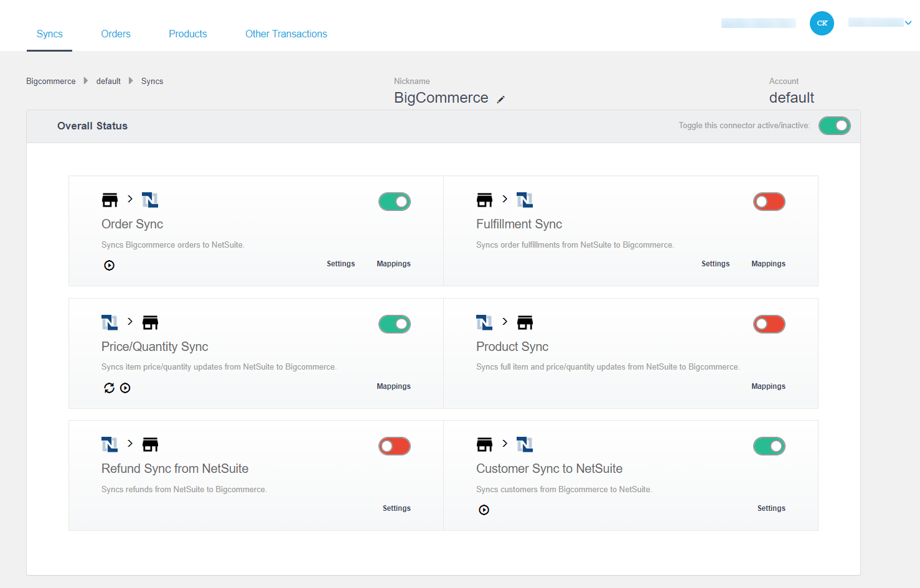Click the Price/Quantity Sync refresh icon
920x588 pixels.
click(x=109, y=388)
